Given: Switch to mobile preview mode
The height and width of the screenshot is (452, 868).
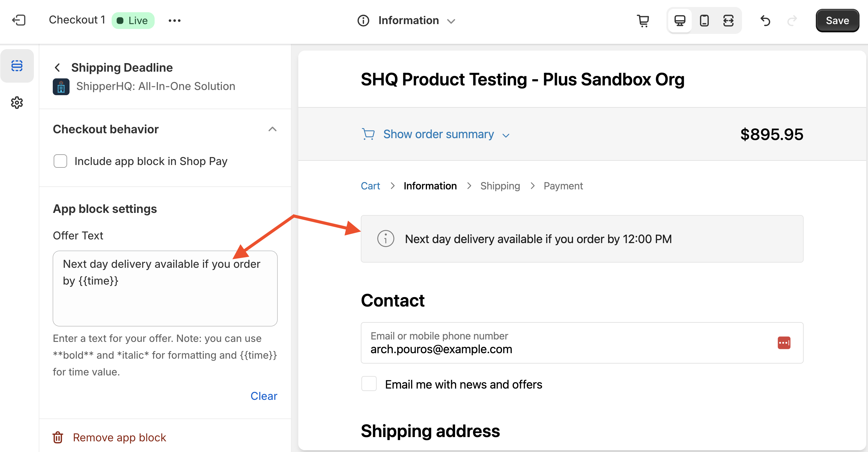Looking at the screenshot, I should pyautogui.click(x=704, y=20).
